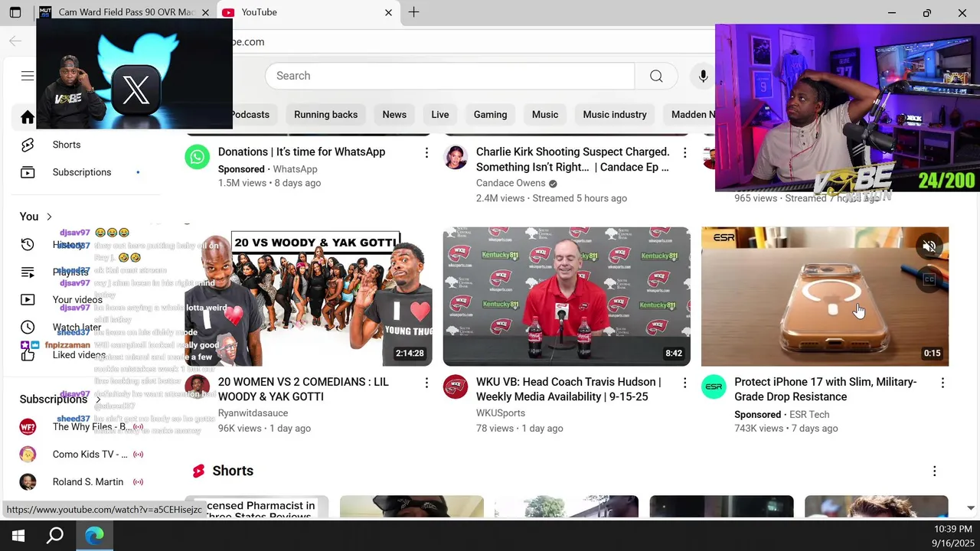Open Windows Start menu

(18, 536)
